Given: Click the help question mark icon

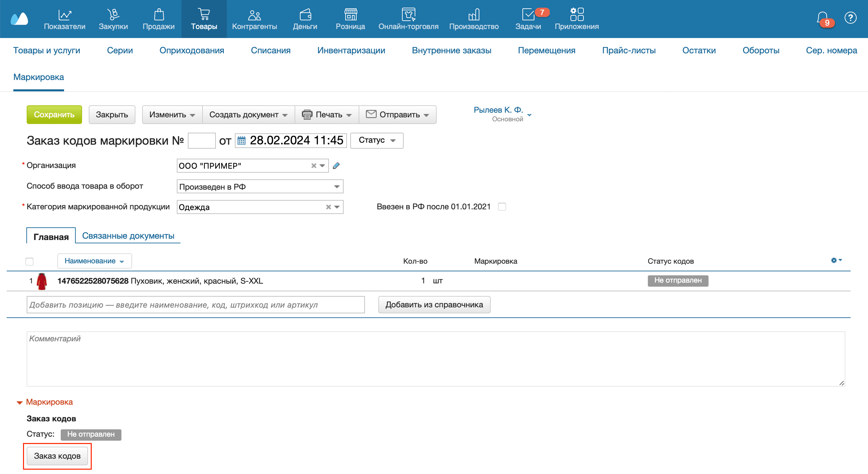Looking at the screenshot, I should (850, 18).
